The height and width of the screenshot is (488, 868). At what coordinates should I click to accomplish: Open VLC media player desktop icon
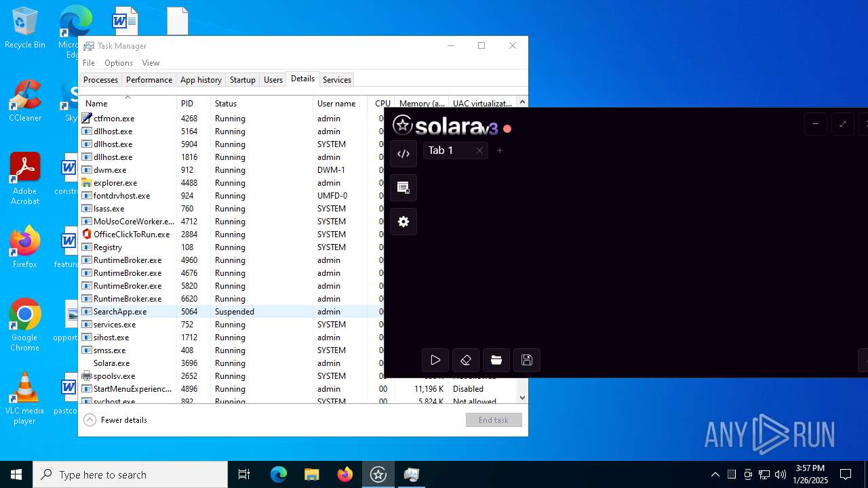pyautogui.click(x=25, y=399)
